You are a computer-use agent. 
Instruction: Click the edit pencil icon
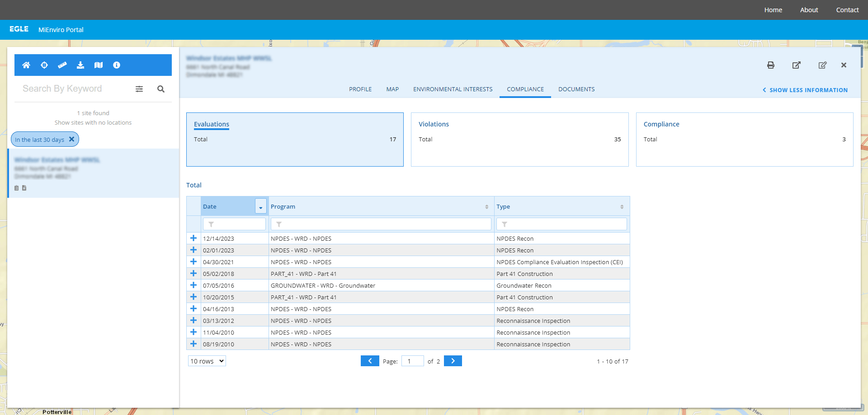[x=823, y=65]
